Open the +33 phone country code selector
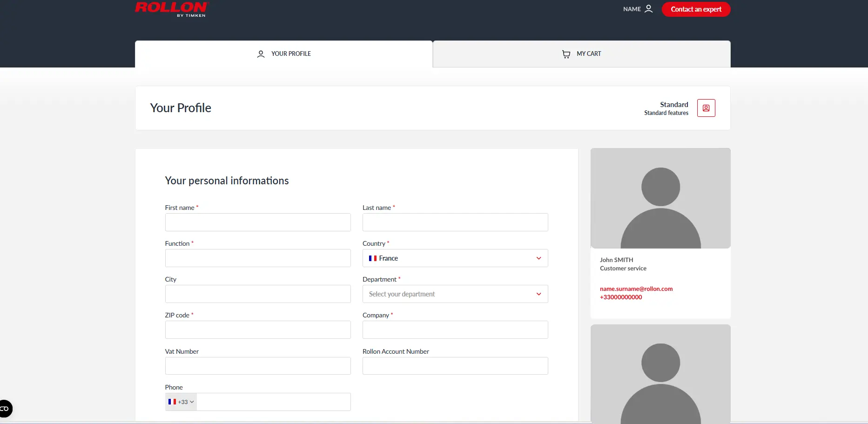 point(181,402)
